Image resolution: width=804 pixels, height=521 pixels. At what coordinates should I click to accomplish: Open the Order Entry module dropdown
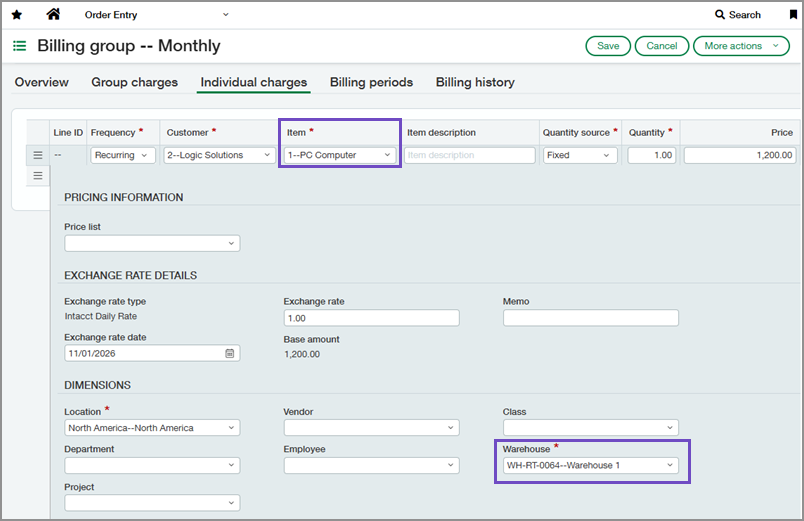pyautogui.click(x=156, y=15)
